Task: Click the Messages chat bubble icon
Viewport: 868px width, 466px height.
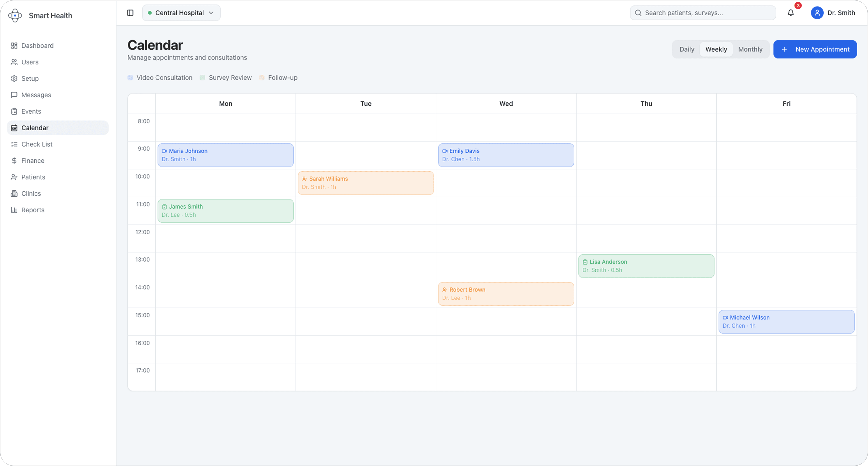Action: 14,95
